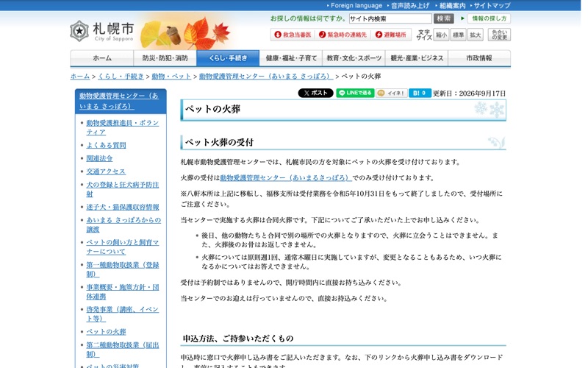
Task: Click 動物愛護管理センター breadcrumb link
Action: pyautogui.click(x=266, y=77)
